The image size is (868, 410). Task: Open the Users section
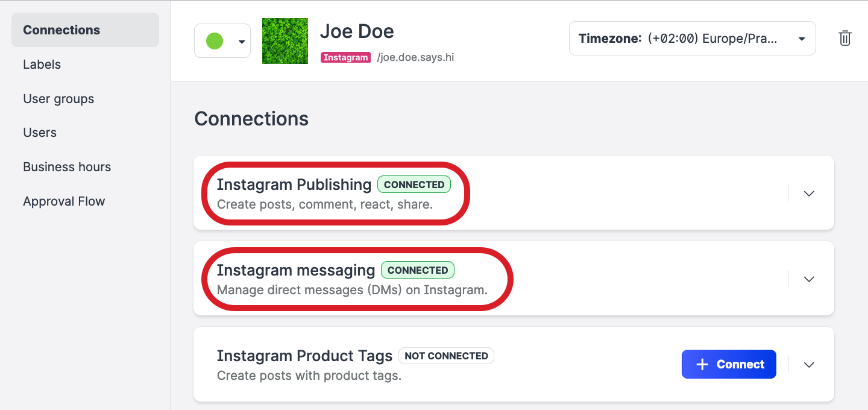click(40, 133)
